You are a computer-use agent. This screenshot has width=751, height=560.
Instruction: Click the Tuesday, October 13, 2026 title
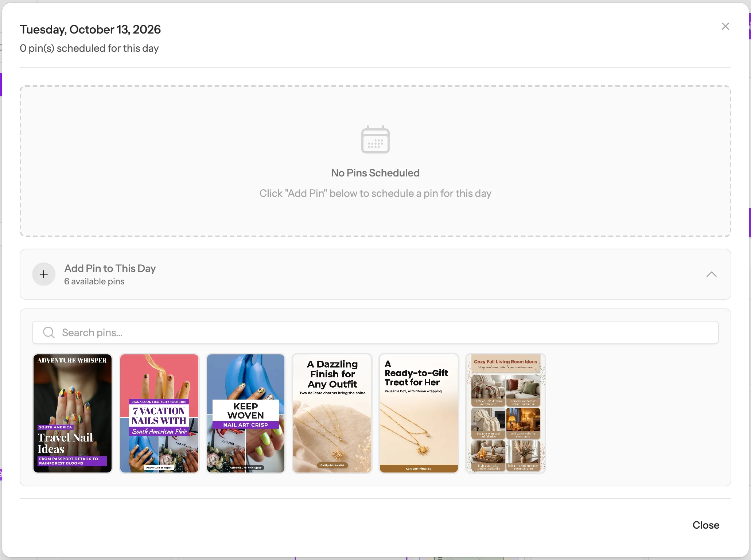90,30
